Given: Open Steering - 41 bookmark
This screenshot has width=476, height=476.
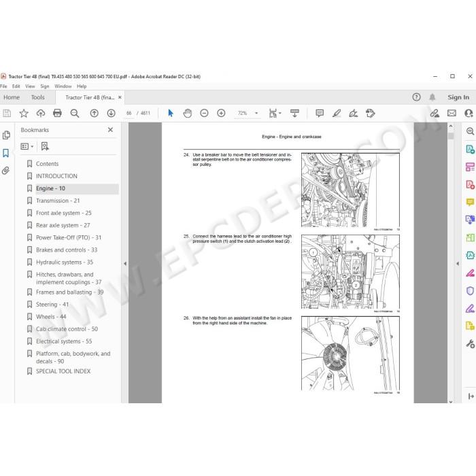Looking at the screenshot, I should click(52, 304).
